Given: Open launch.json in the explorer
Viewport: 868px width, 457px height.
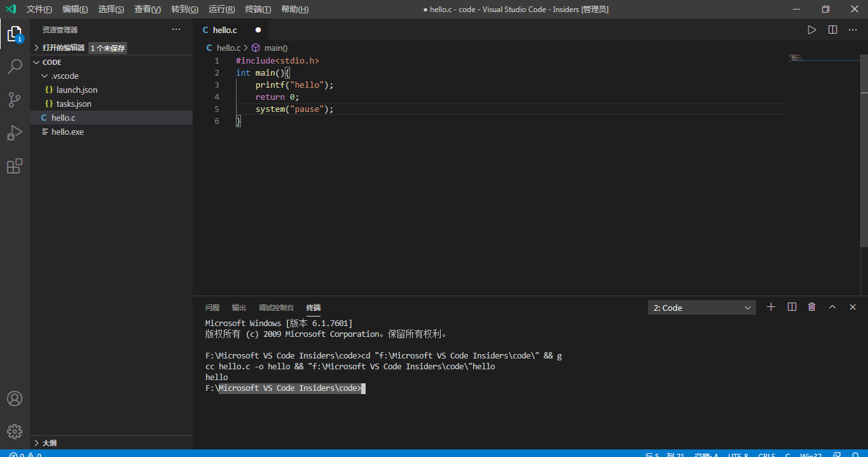Looking at the screenshot, I should (x=111, y=90).
